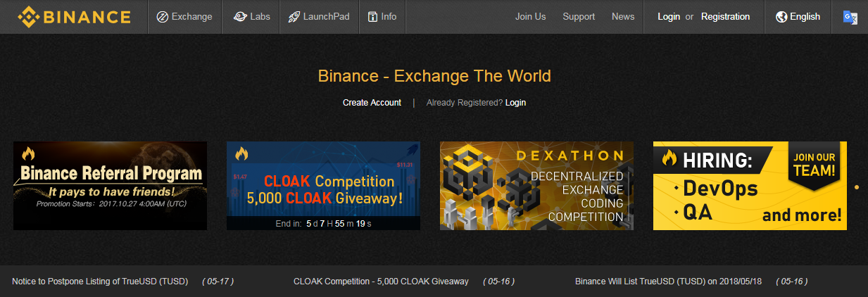
Task: Click the Binance diamond logo icon
Action: click(x=28, y=16)
